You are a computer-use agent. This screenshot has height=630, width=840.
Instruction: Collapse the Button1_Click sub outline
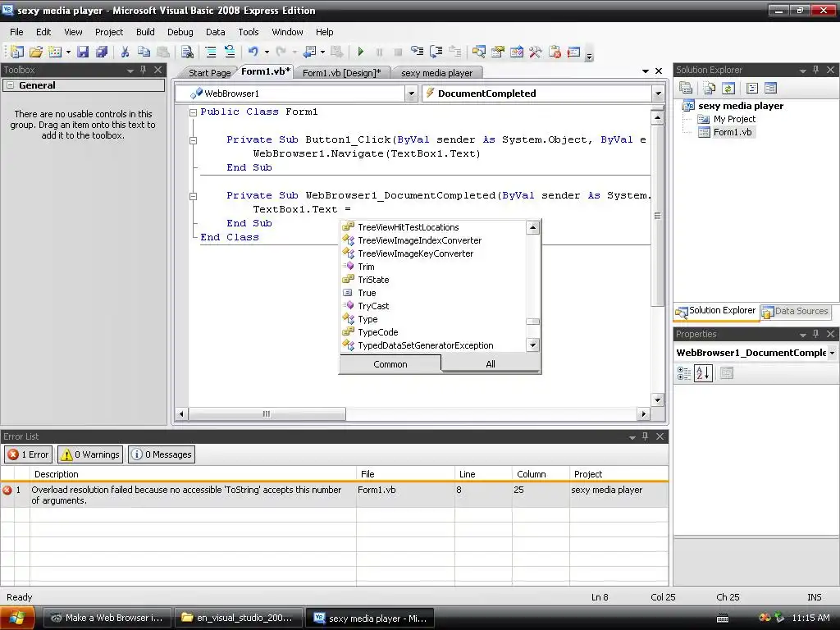(x=194, y=140)
